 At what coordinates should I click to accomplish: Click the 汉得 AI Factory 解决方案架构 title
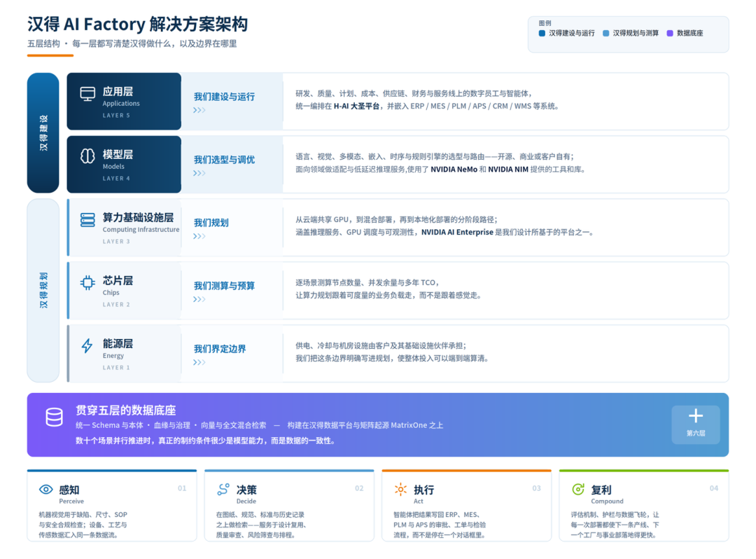pyautogui.click(x=137, y=24)
